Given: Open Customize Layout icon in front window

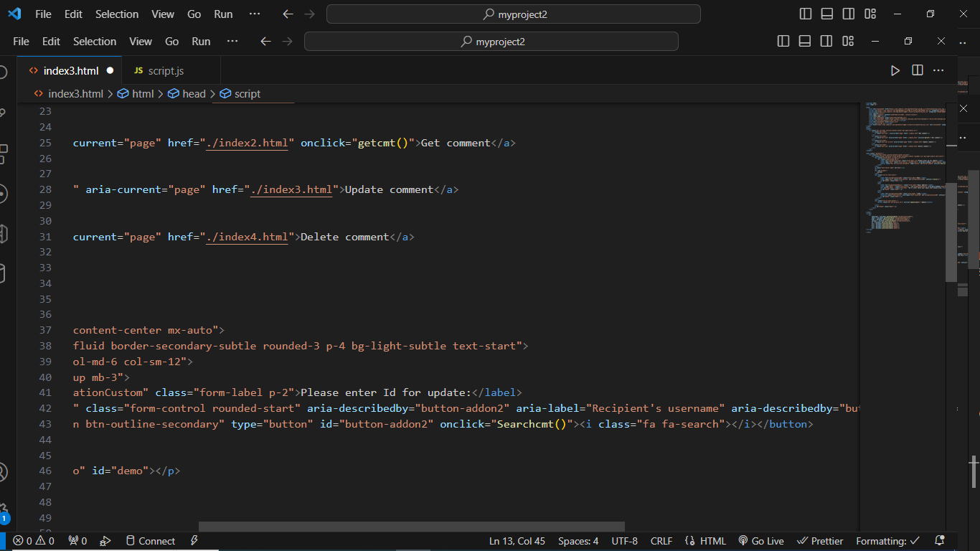Looking at the screenshot, I should pyautogui.click(x=848, y=42).
